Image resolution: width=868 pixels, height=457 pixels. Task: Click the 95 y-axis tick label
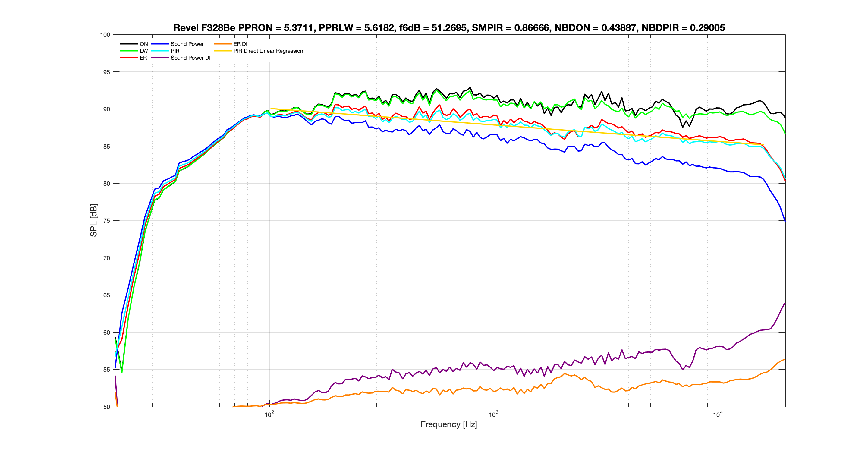click(x=106, y=72)
